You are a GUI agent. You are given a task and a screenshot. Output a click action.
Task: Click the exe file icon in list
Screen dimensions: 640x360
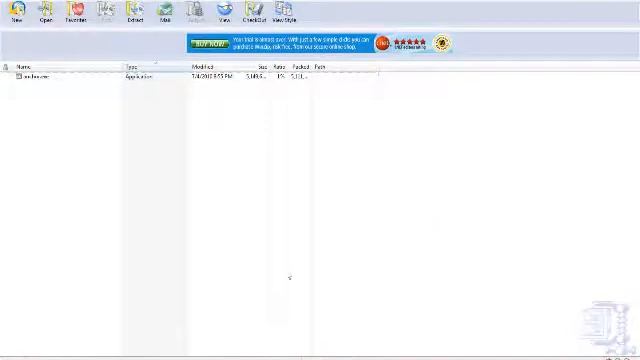[19, 76]
